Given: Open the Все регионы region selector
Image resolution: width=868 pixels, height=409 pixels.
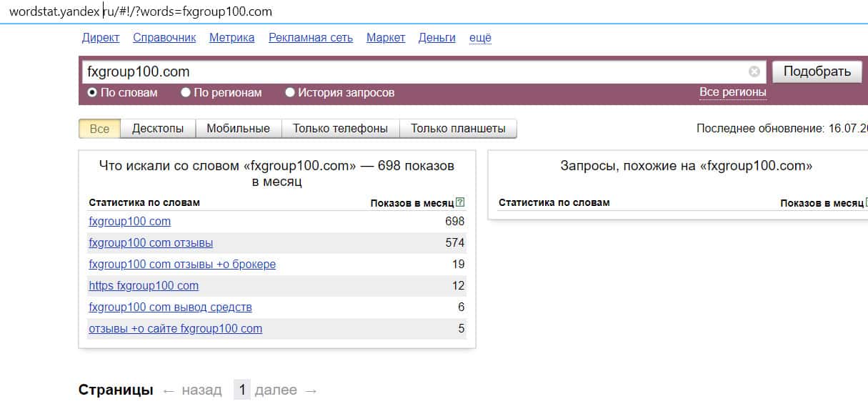Looking at the screenshot, I should (732, 92).
